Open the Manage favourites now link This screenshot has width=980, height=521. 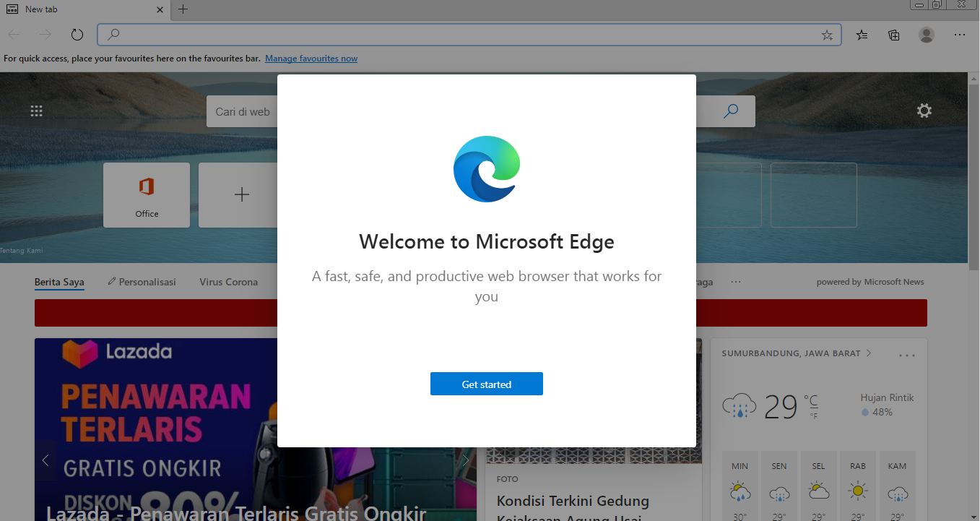[311, 58]
